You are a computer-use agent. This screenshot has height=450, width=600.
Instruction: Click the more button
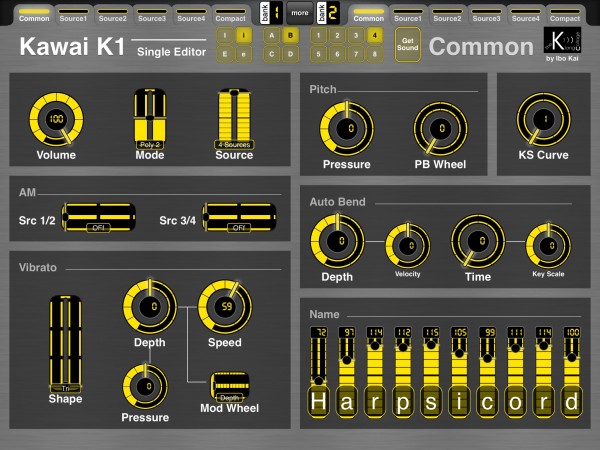pyautogui.click(x=300, y=13)
